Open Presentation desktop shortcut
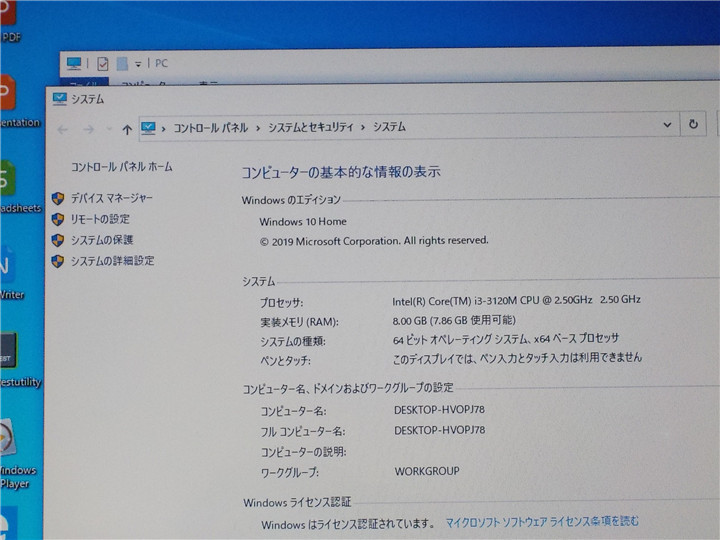The image size is (720, 540). click(x=18, y=101)
